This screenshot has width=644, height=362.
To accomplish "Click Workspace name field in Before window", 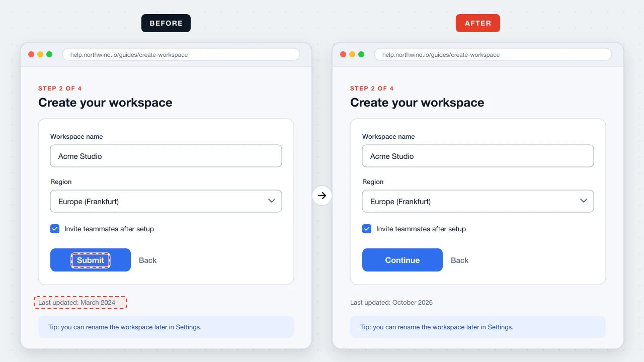I will [x=166, y=156].
